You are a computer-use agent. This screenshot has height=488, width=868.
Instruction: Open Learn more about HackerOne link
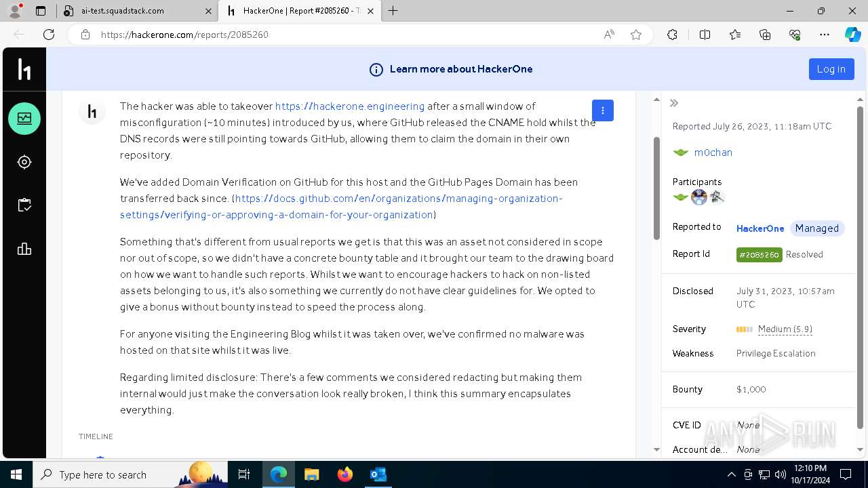click(x=461, y=69)
